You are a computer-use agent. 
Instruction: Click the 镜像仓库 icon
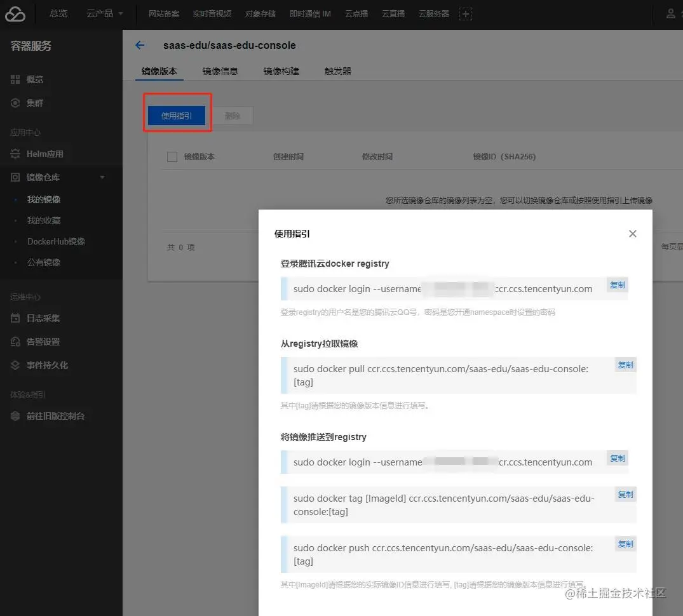15,177
